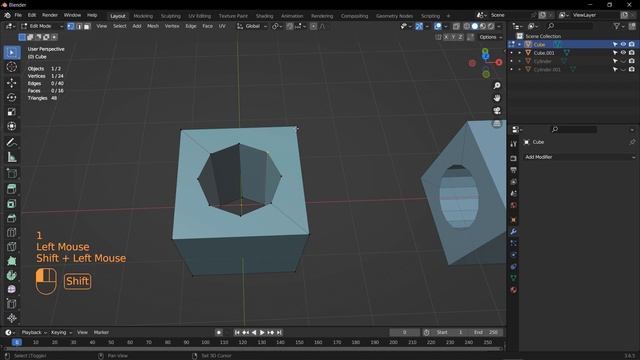This screenshot has width=640, height=360.
Task: Choose the Knife tool
Action: [x=11, y=247]
